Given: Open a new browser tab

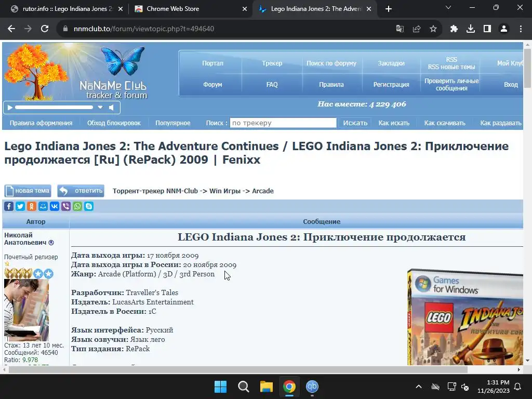Looking at the screenshot, I should [x=389, y=9].
